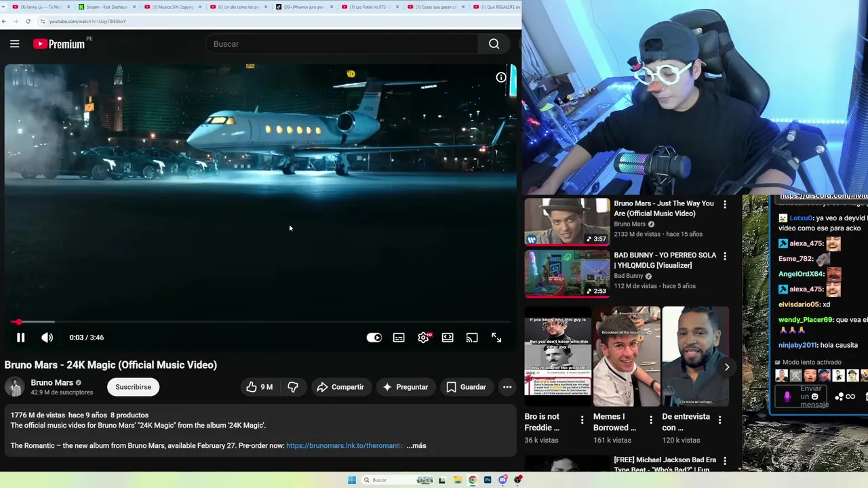868x488 pixels.
Task: Open the 'Bro is not Freddie' short
Action: point(557,357)
